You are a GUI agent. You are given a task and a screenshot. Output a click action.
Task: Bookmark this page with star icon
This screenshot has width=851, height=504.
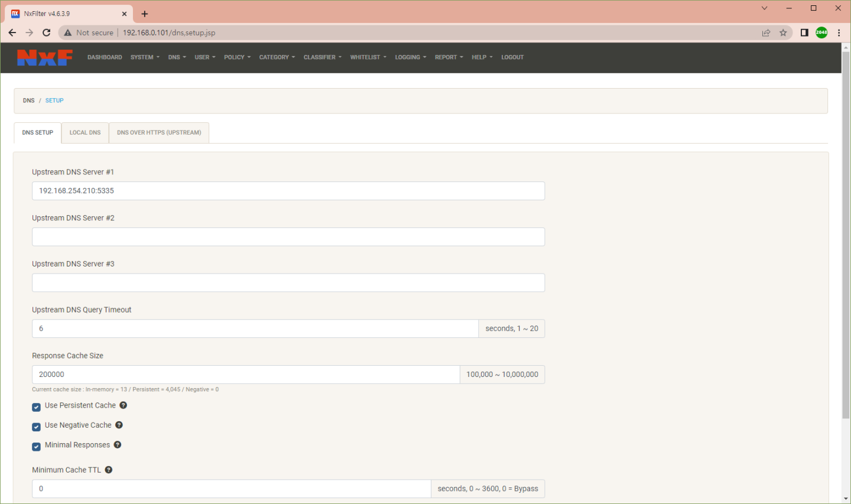[x=783, y=33]
